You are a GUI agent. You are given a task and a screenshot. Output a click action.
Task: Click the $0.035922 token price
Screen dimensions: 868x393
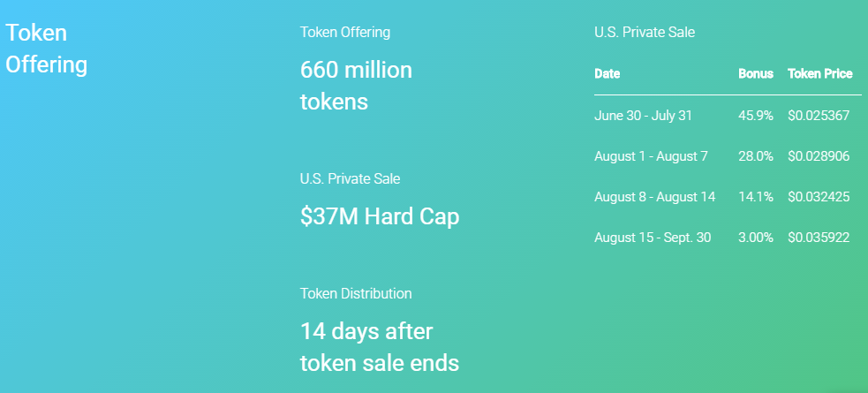[x=819, y=238]
